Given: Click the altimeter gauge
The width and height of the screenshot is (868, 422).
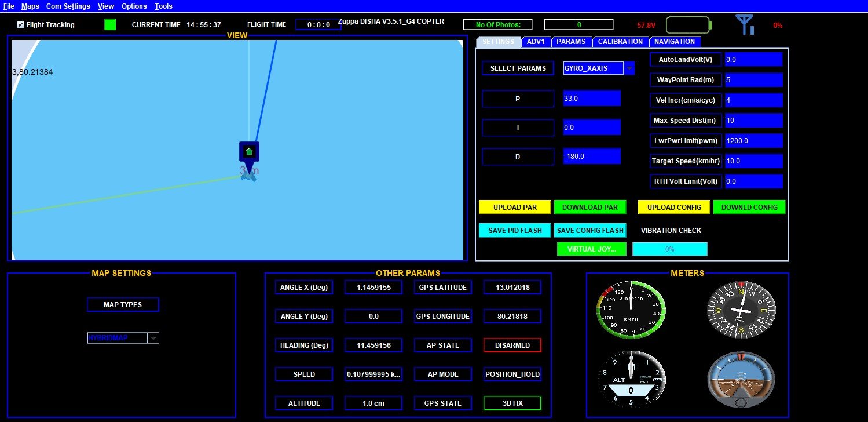Looking at the screenshot, I should [x=631, y=377].
